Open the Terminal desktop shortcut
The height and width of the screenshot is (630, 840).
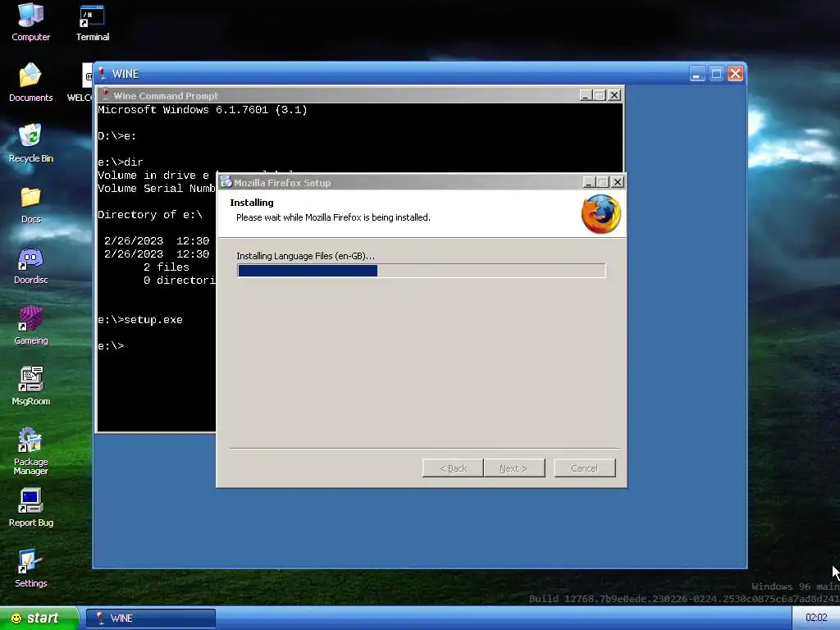[x=92, y=23]
